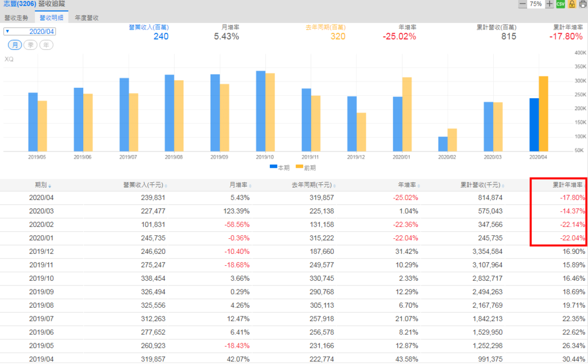Screen dimensions: 588x364
Task: Click the 330,745 last-year cell
Action: click(322, 278)
